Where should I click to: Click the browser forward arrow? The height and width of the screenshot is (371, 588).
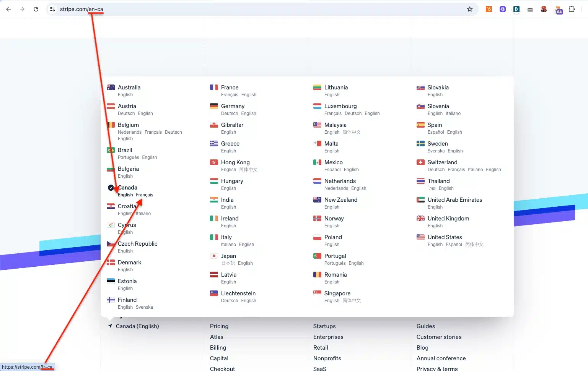[22, 9]
